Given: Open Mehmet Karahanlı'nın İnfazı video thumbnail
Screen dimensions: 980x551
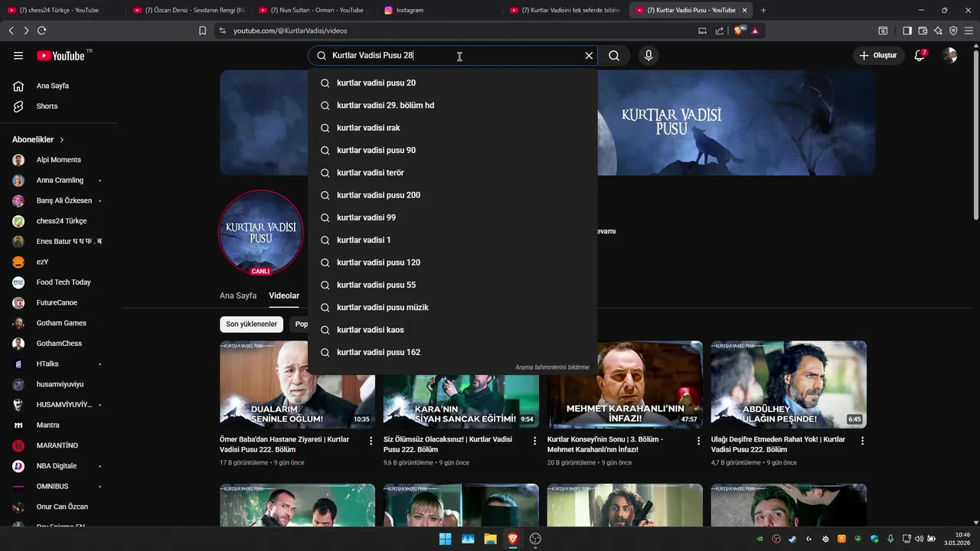Looking at the screenshot, I should pyautogui.click(x=625, y=384).
